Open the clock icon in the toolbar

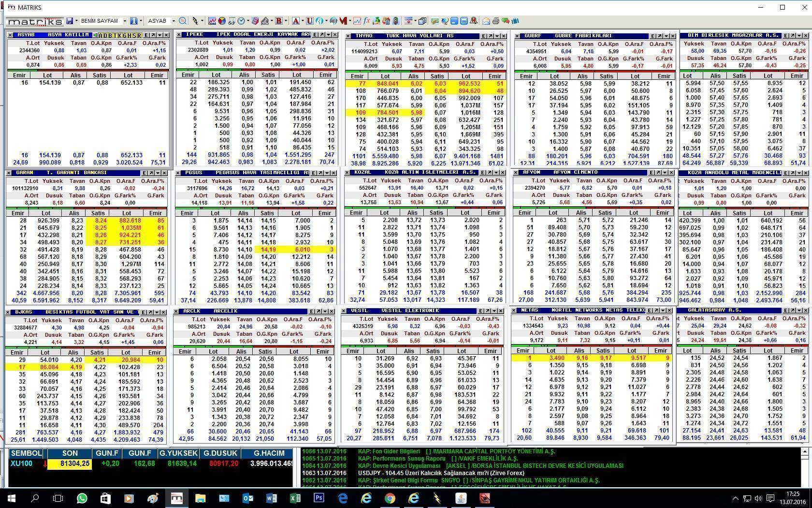241,21
